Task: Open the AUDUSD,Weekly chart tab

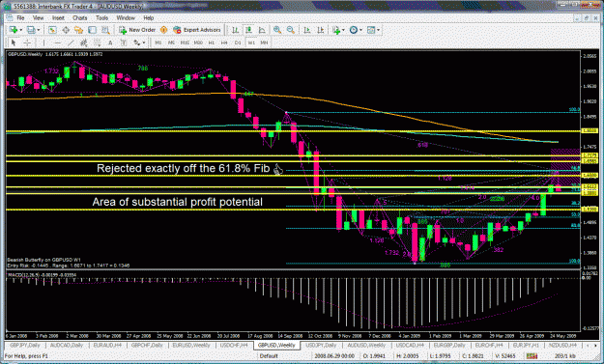Action: click(x=366, y=345)
